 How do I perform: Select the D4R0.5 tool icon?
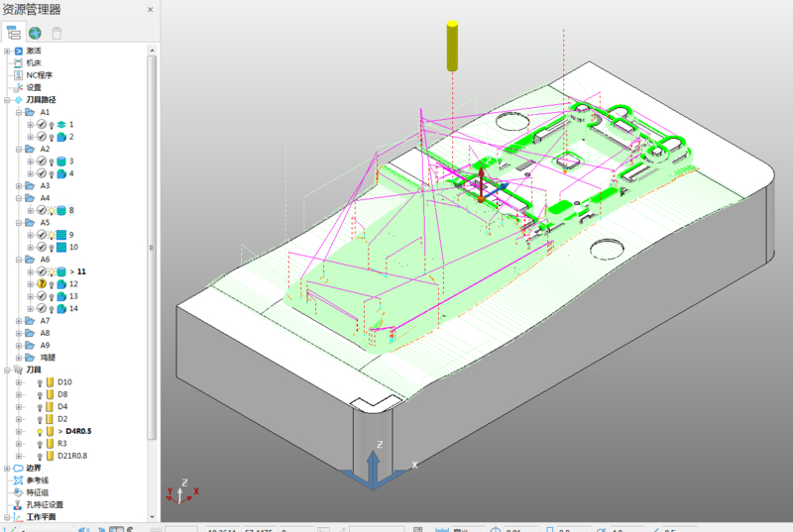51,431
